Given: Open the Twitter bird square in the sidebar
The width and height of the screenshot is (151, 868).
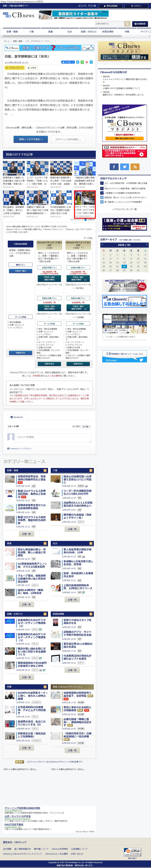Looking at the screenshot, I should tap(125, 166).
